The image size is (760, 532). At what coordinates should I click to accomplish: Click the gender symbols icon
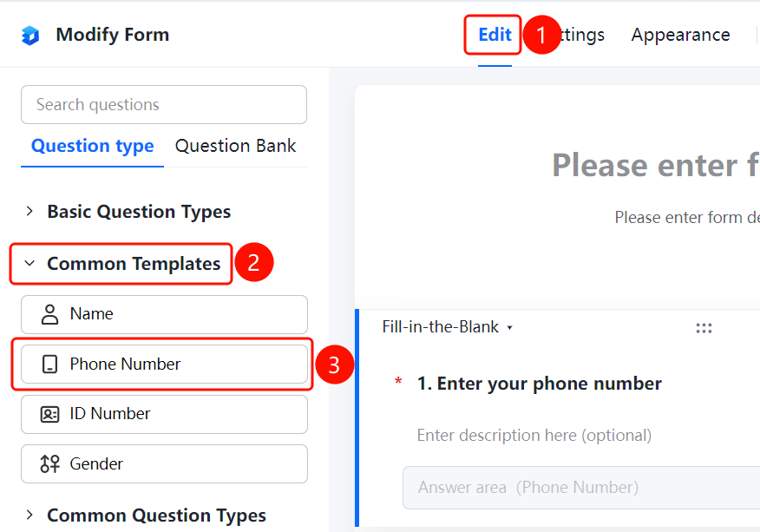tap(49, 464)
